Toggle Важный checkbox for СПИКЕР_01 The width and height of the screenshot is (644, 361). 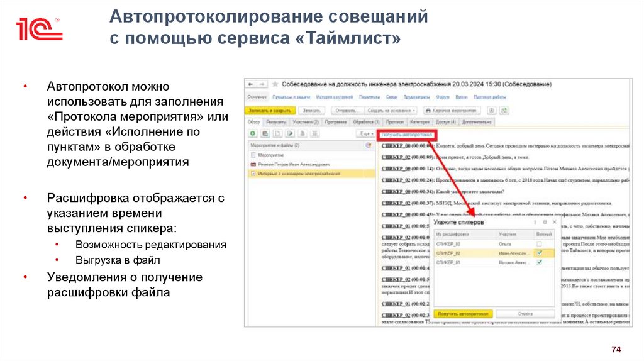click(x=539, y=262)
